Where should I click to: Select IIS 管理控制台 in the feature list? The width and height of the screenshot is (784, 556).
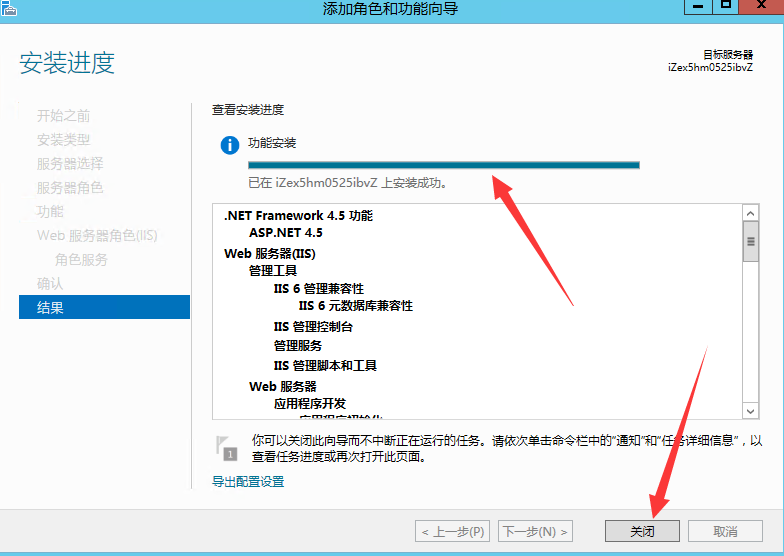point(313,326)
